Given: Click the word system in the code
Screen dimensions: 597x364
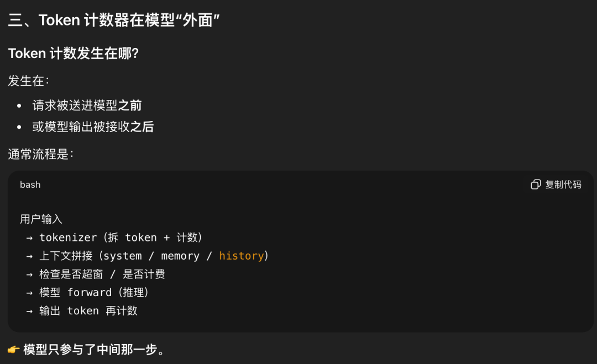Looking at the screenshot, I should [x=122, y=256].
